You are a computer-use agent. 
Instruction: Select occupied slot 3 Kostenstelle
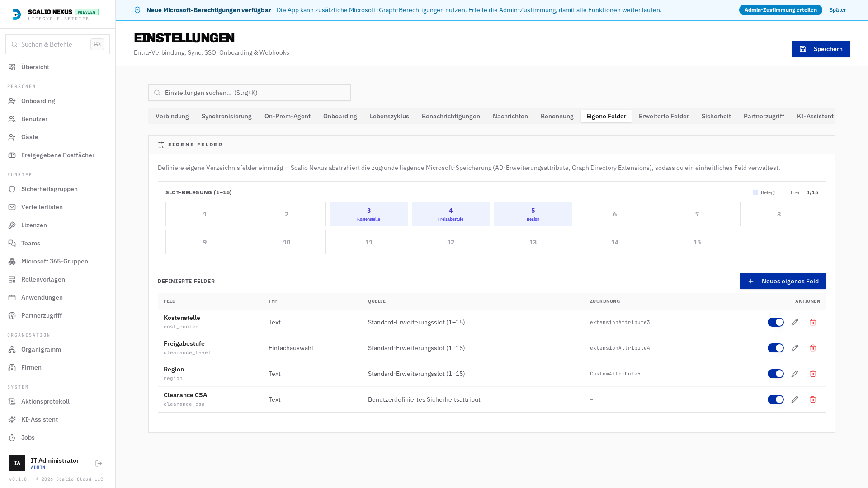coord(368,214)
